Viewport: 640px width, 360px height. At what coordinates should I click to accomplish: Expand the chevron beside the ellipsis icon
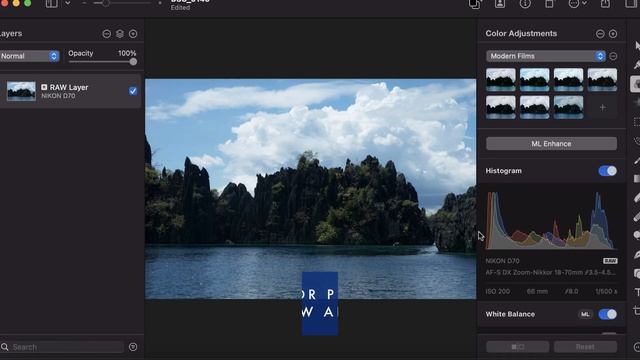[584, 3]
